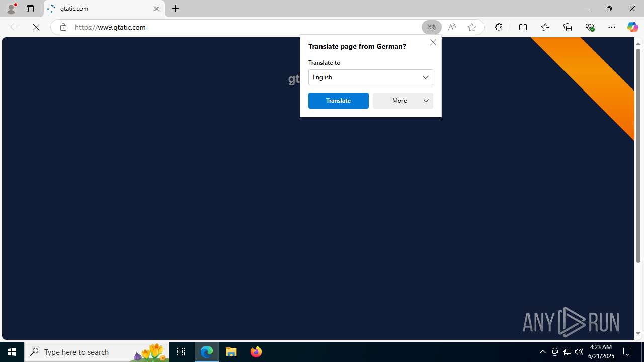The width and height of the screenshot is (644, 362).
Task: Stop loading the page
Action: [36, 27]
